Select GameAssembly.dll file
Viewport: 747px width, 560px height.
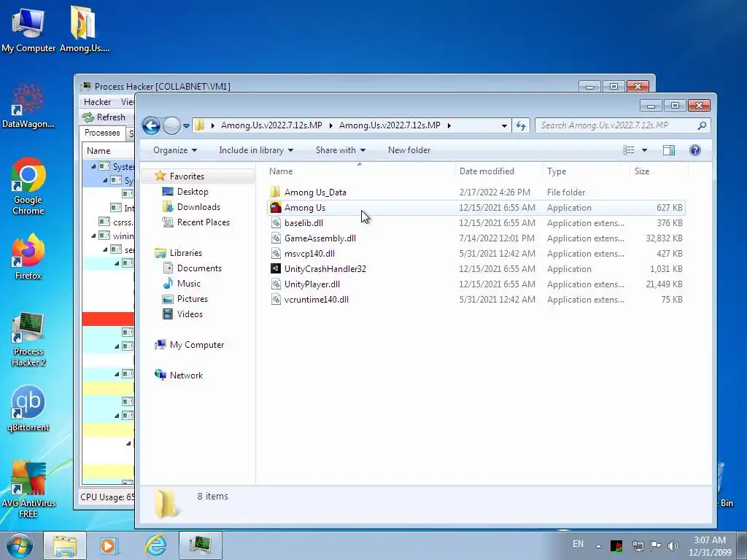click(x=476, y=238)
